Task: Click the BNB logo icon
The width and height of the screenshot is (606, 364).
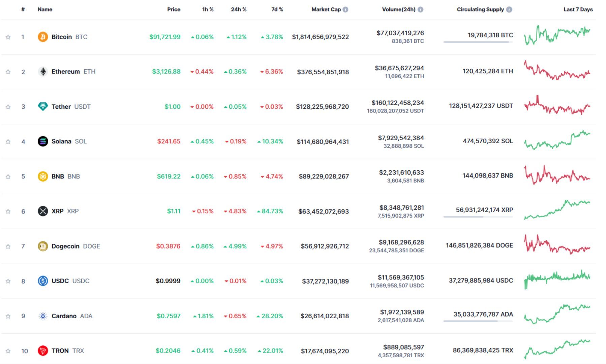Action: click(x=42, y=176)
